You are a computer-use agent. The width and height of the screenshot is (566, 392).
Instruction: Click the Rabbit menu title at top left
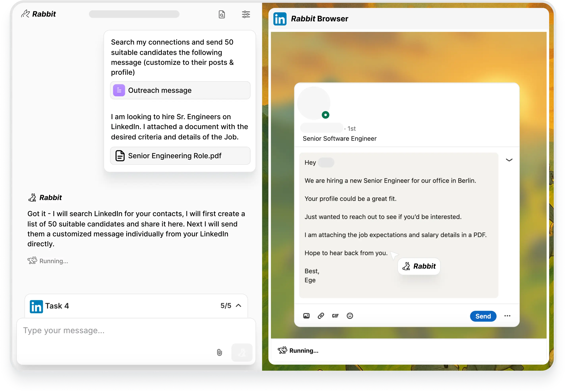[x=39, y=14]
